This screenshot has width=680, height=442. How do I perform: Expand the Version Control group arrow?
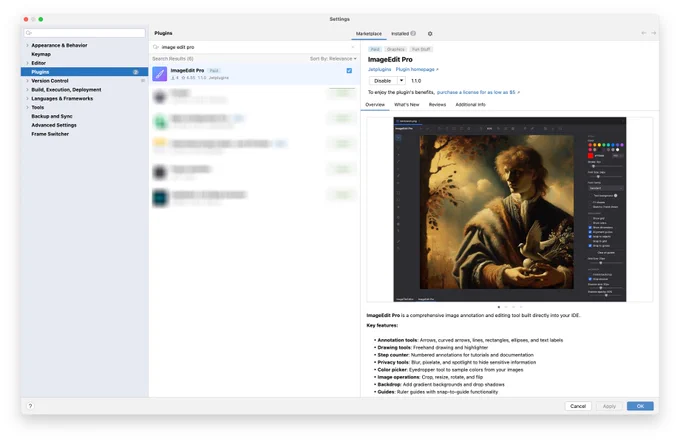(27, 81)
